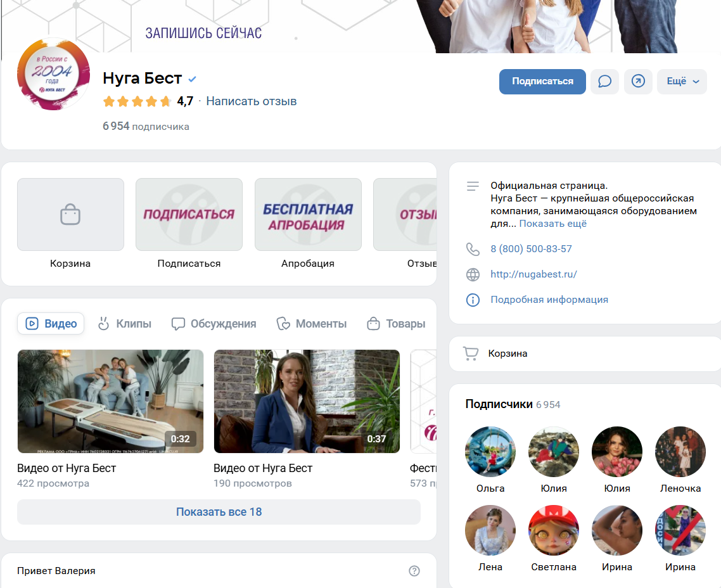Click the Видео tab play icon
This screenshot has height=588, width=721.
tap(32, 324)
